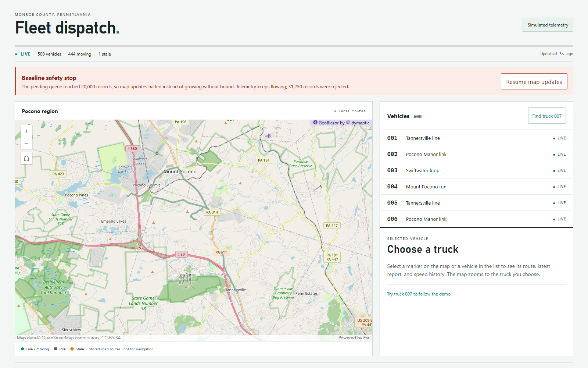Reset map to home extent
The width and height of the screenshot is (588, 368).
point(26,158)
